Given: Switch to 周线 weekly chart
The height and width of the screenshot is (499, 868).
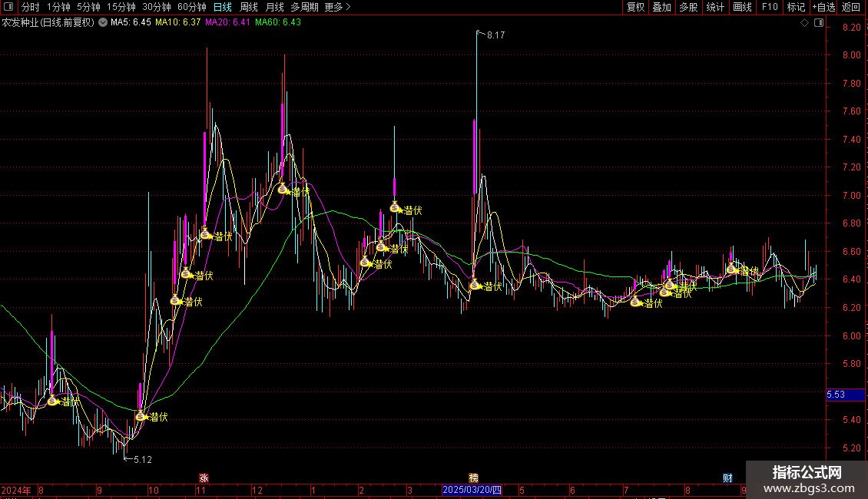Looking at the screenshot, I should [x=249, y=7].
